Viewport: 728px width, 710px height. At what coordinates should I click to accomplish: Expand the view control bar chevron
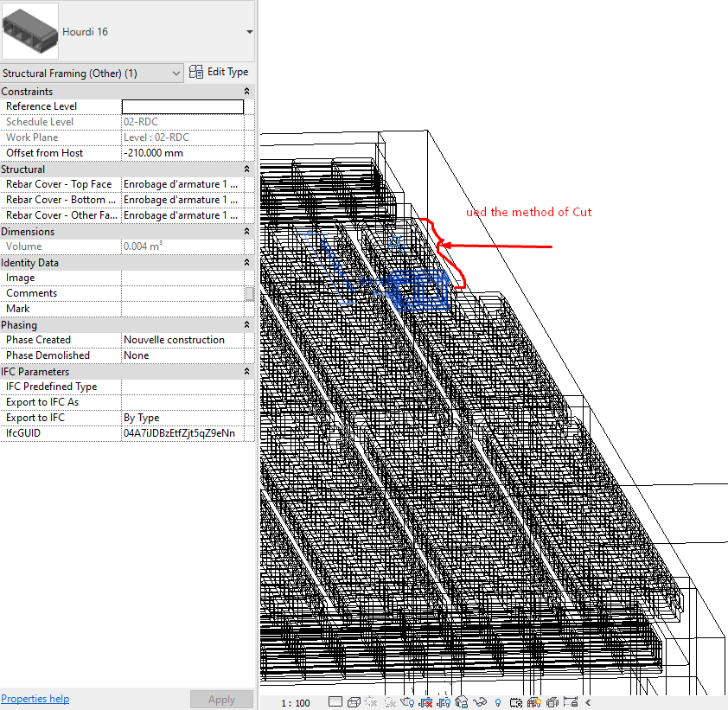[588, 701]
